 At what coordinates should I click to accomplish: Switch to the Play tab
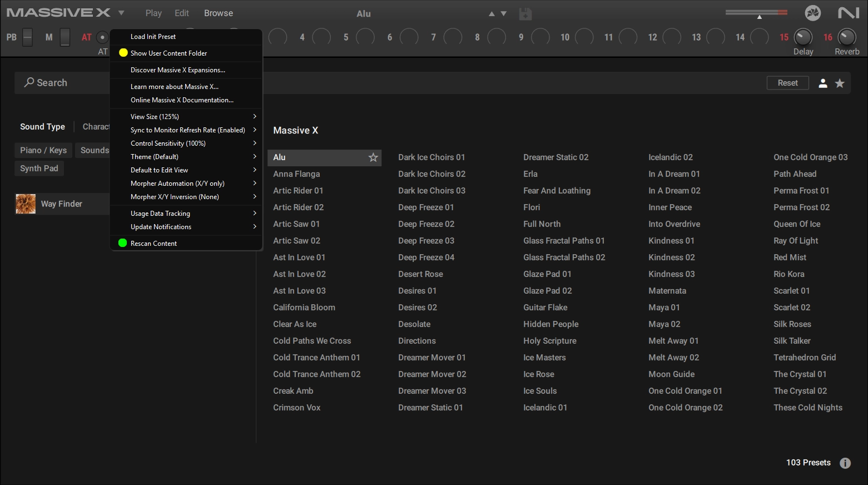coord(153,13)
